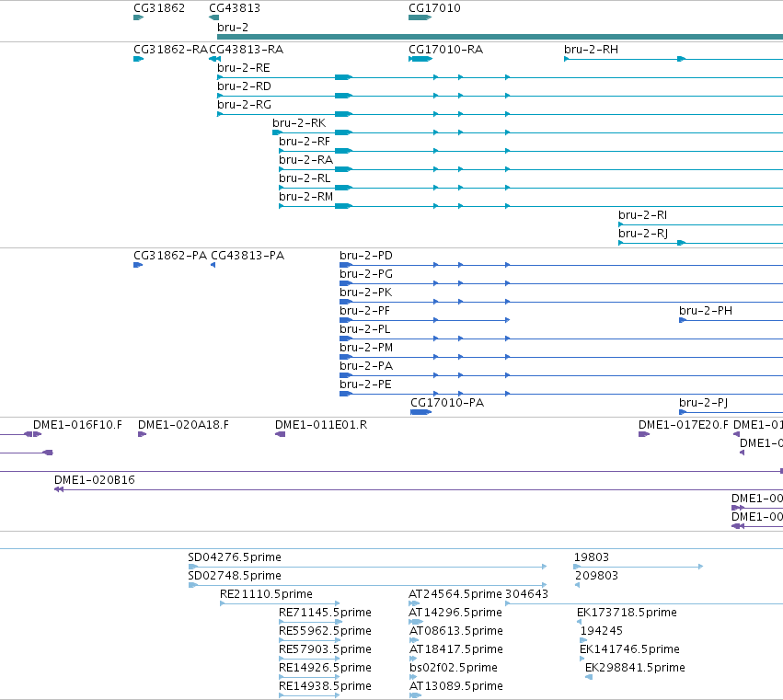This screenshot has height=700, width=783.
Task: Select polypeptide bru-2-PH
Action: (x=706, y=311)
